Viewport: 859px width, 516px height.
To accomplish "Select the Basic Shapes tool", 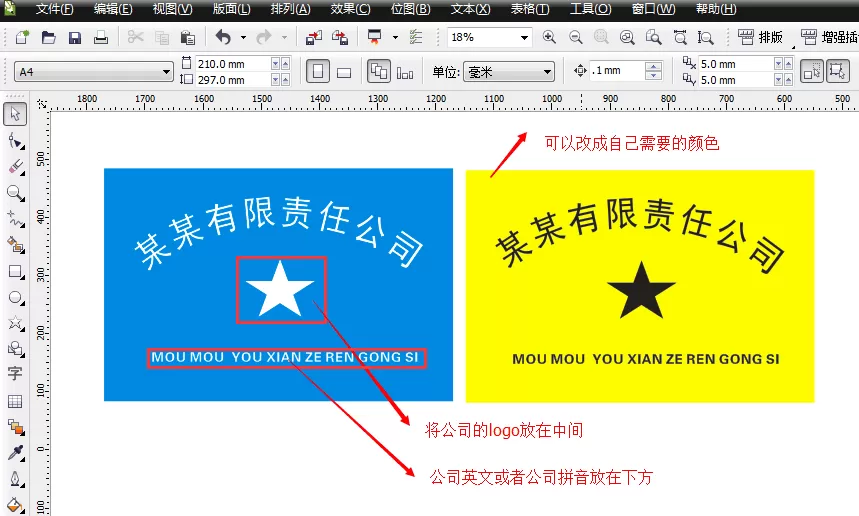I will pyautogui.click(x=15, y=349).
